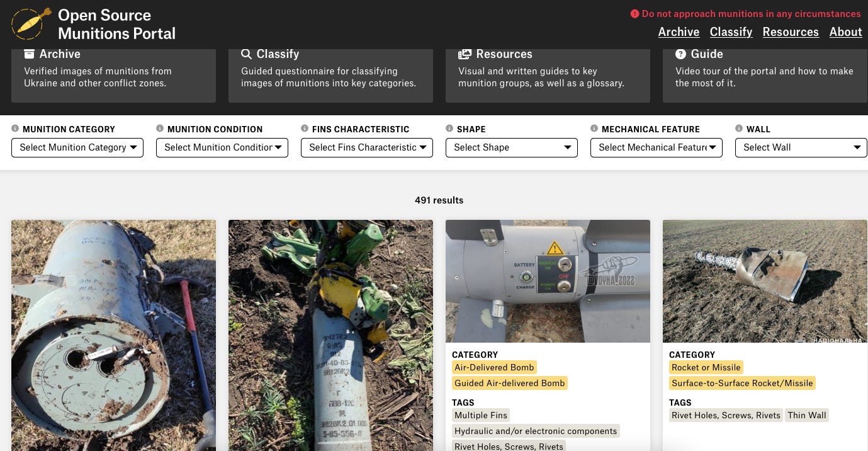Click the 491 results count

click(x=439, y=200)
